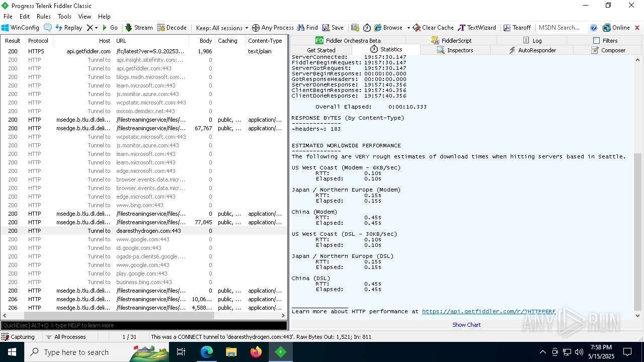Open the File menu
The image size is (644, 362).
coord(8,17)
